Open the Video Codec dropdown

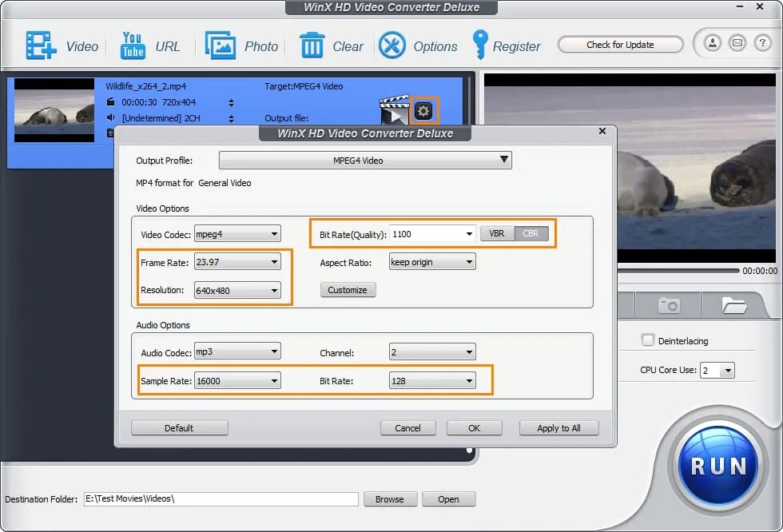237,233
